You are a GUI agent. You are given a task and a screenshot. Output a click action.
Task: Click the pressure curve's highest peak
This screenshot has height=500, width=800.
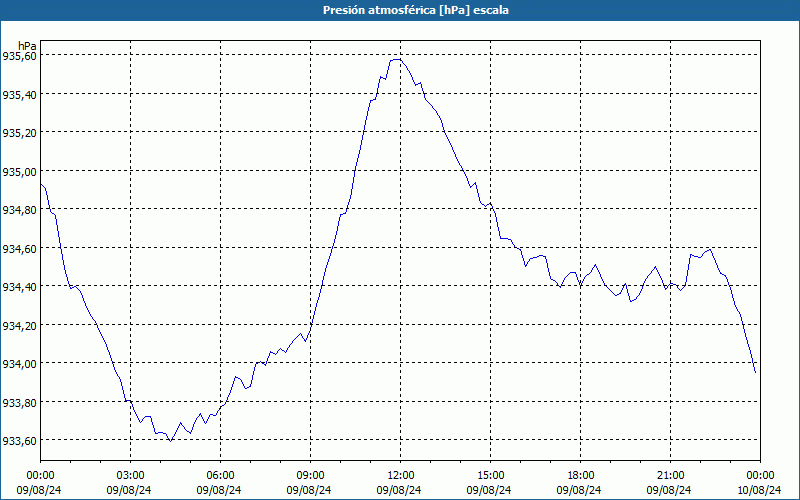[396, 59]
